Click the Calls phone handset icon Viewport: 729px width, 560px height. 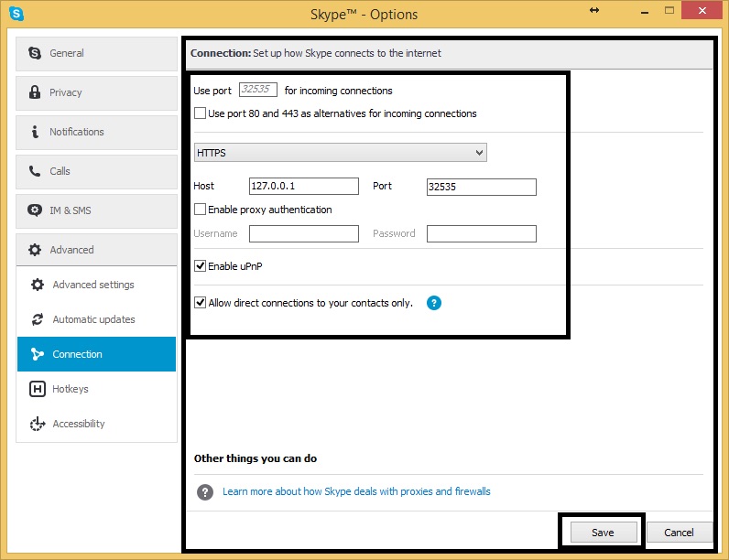click(x=35, y=171)
